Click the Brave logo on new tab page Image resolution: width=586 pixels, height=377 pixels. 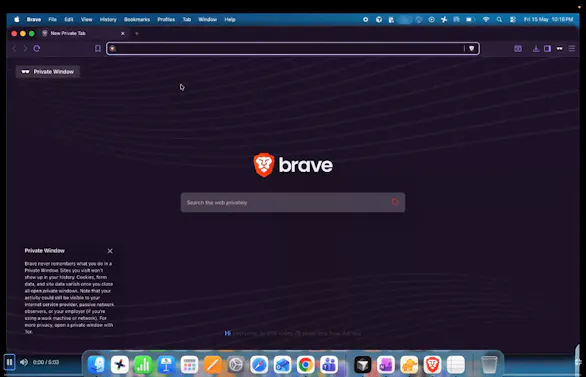point(293,165)
